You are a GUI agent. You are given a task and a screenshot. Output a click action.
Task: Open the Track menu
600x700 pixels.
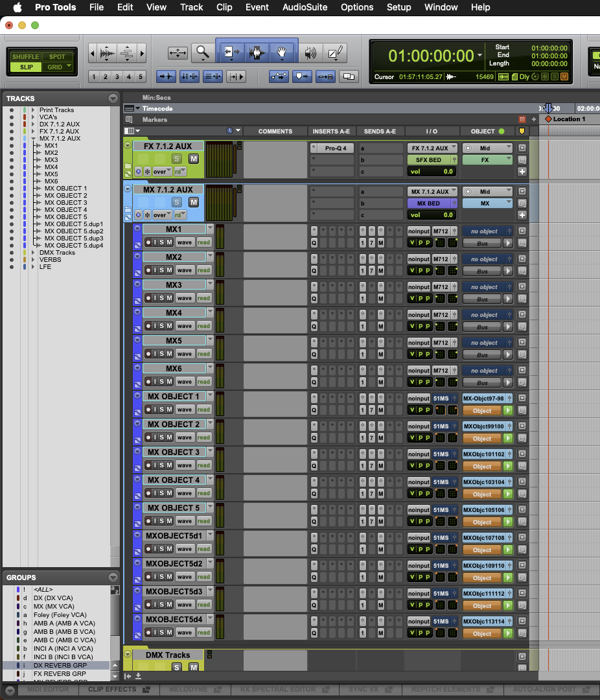pos(192,7)
